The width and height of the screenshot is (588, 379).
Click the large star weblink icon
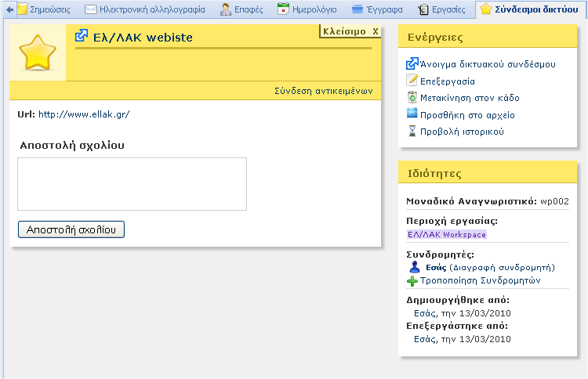coord(37,52)
